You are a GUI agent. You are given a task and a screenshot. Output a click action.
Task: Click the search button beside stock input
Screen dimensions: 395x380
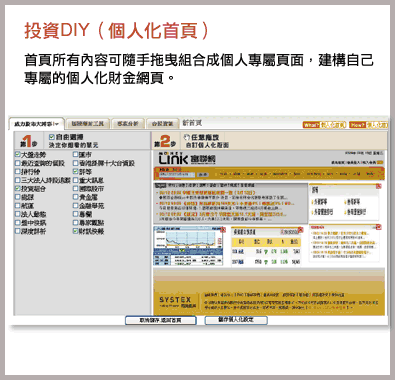click(202, 175)
